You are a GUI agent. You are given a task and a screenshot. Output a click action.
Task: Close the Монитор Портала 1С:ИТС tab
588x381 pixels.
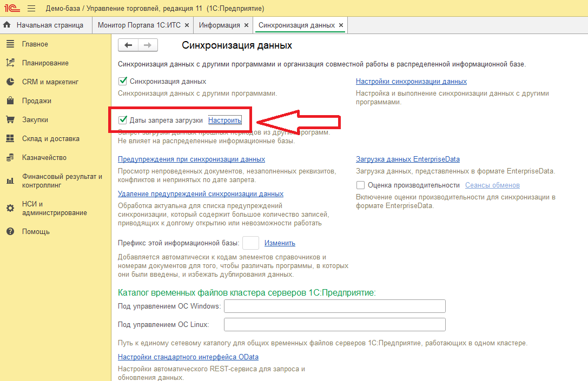point(187,25)
